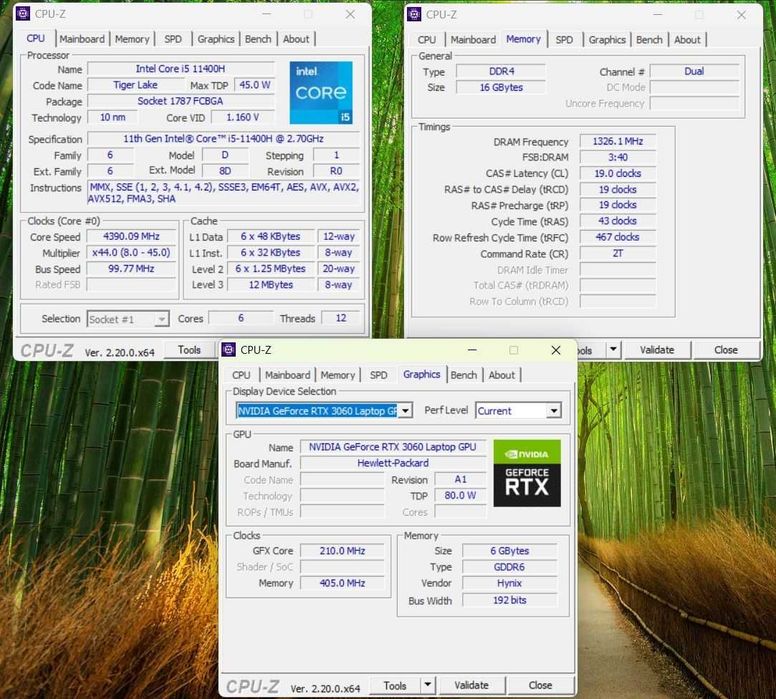776x699 pixels.
Task: Click Tools button in Graphics window
Action: 395,685
